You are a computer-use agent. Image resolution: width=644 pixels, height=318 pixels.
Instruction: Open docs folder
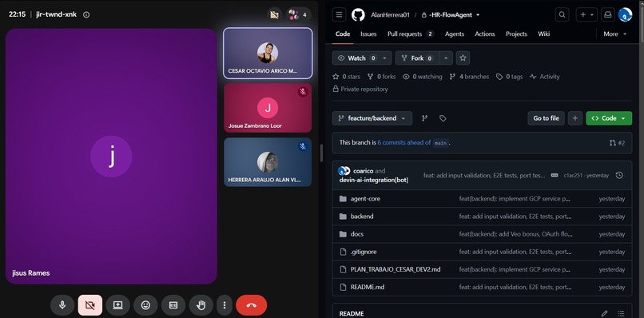[x=357, y=234]
